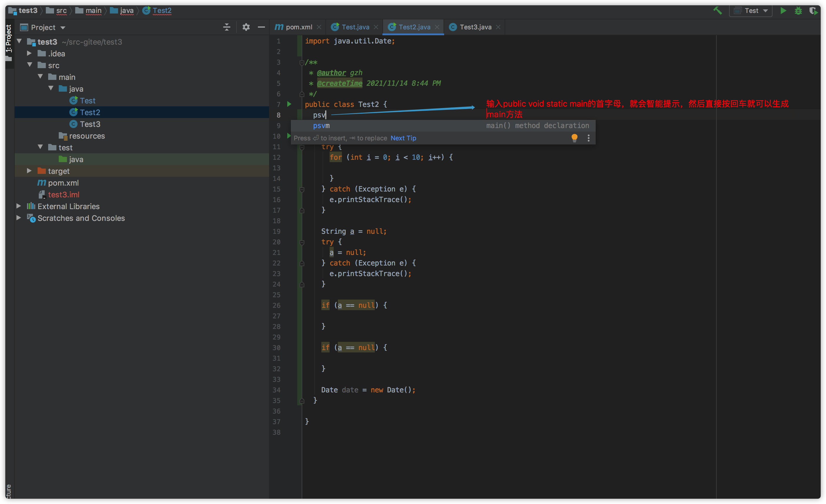Viewport: 826px width, 504px height.
Task: Click the lightbulb icon in completion popup
Action: click(574, 138)
